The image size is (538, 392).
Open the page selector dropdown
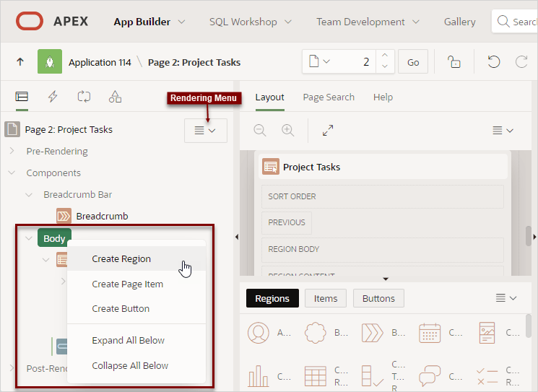coord(319,62)
